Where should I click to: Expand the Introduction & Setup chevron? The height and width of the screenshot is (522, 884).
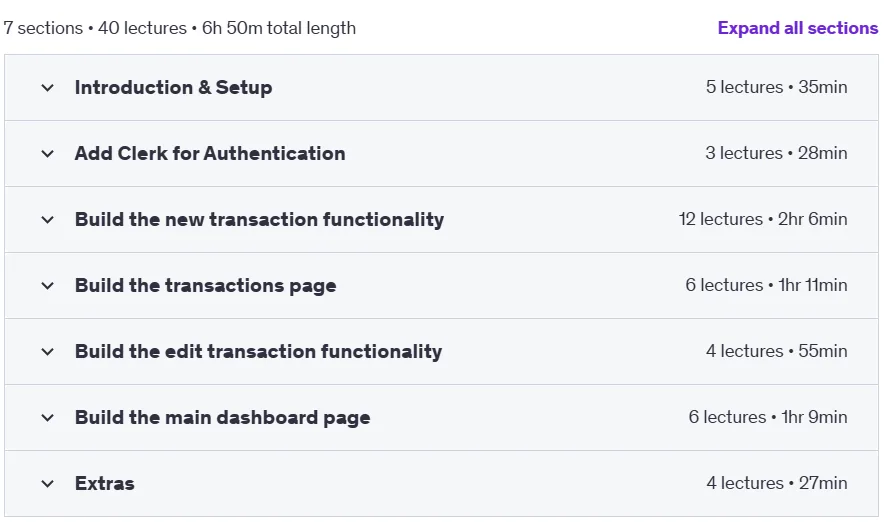pos(48,88)
